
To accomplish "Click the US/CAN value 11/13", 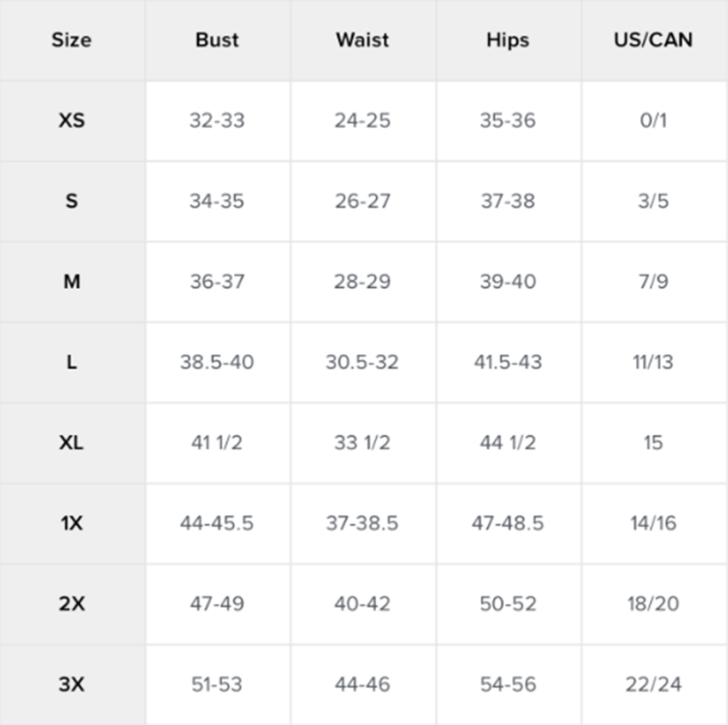I will pyautogui.click(x=653, y=362).
